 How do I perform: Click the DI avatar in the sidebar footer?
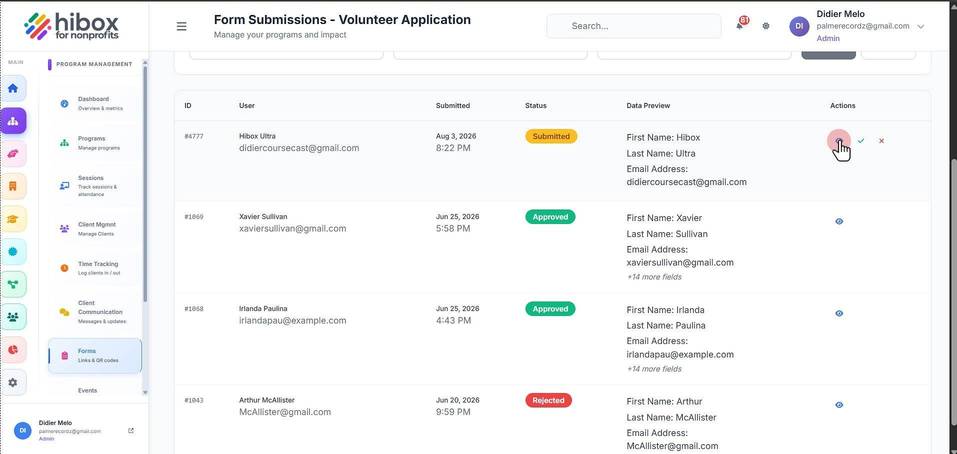23,430
